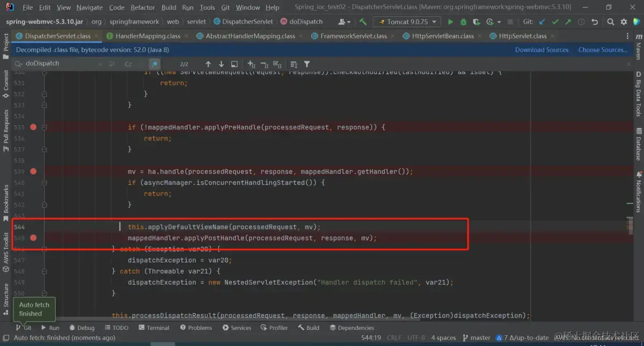Click the Git Update Project blue arrow
The height and width of the screenshot is (346, 644).
[542, 22]
